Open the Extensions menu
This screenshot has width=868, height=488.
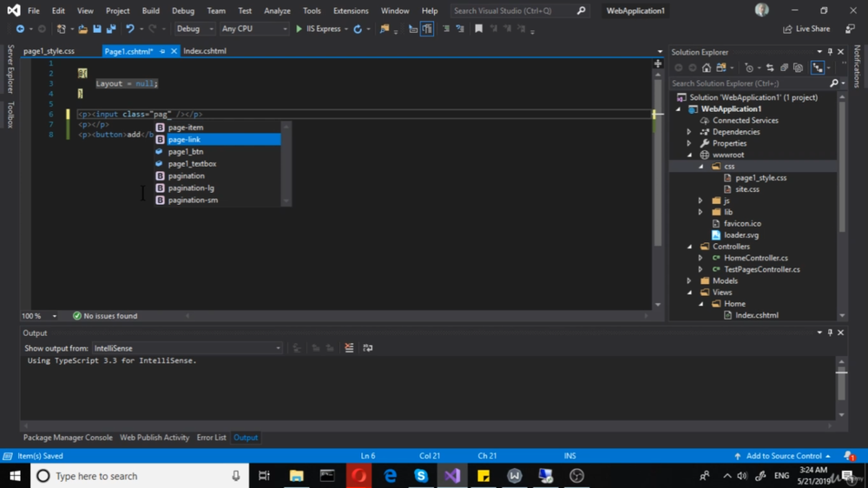(351, 11)
